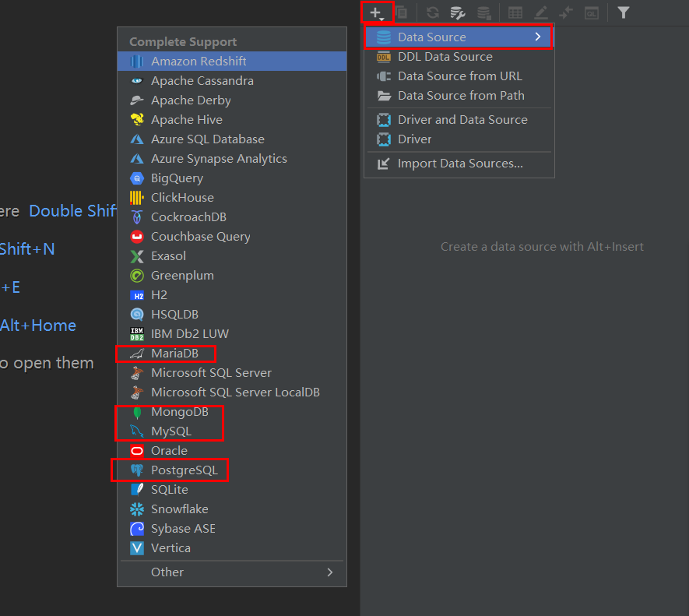The image size is (689, 616).
Task: Pick BigQuery data source
Action: pyautogui.click(x=232, y=178)
